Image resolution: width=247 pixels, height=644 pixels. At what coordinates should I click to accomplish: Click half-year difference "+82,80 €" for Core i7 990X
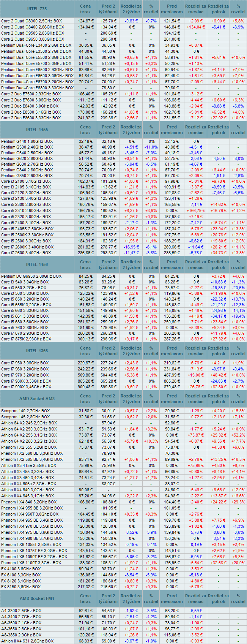tap(219, 387)
